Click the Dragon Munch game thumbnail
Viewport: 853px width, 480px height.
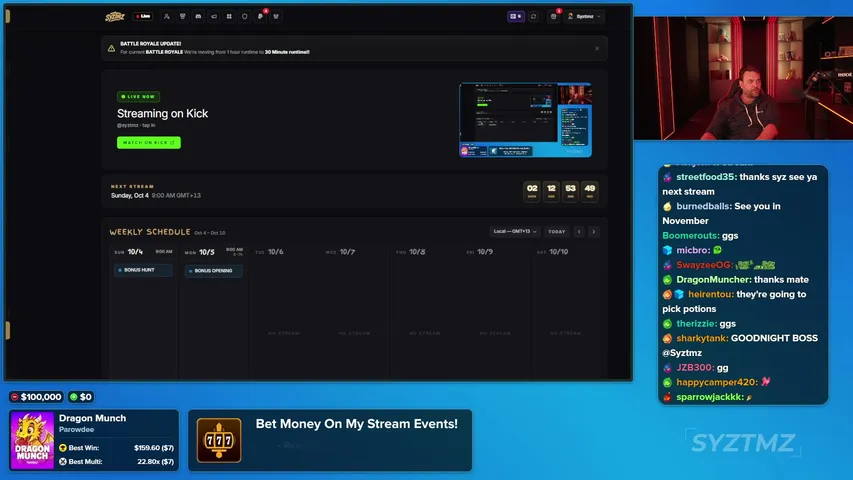(x=32, y=440)
